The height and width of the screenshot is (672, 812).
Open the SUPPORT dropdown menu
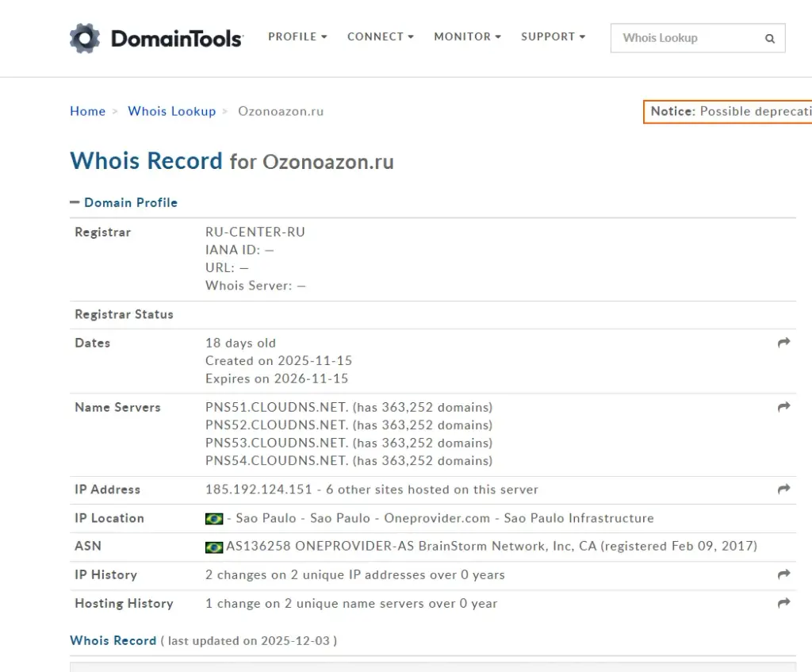[553, 36]
